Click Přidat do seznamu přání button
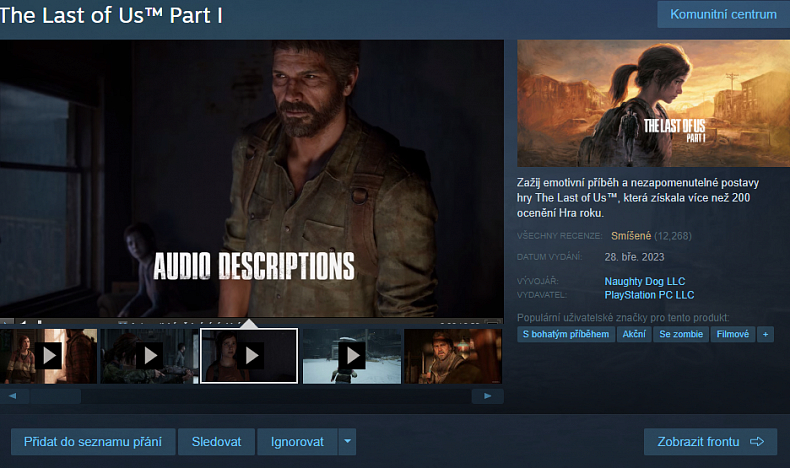This screenshot has height=468, width=790. pos(93,442)
